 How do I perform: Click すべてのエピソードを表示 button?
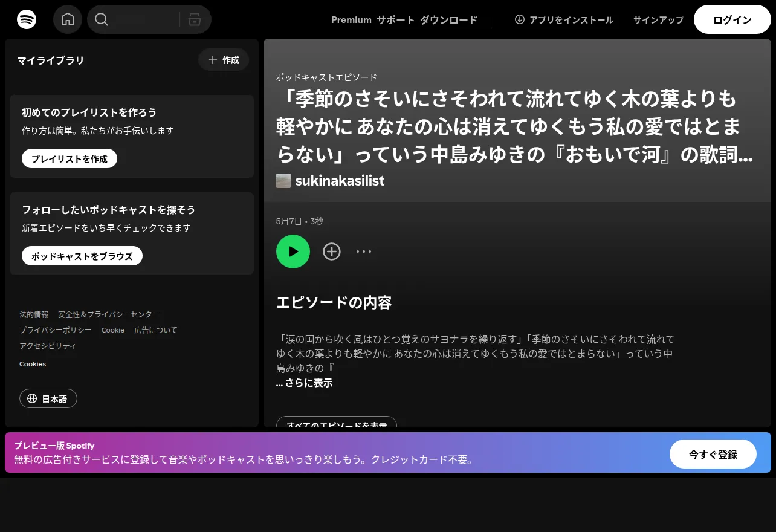337,422
